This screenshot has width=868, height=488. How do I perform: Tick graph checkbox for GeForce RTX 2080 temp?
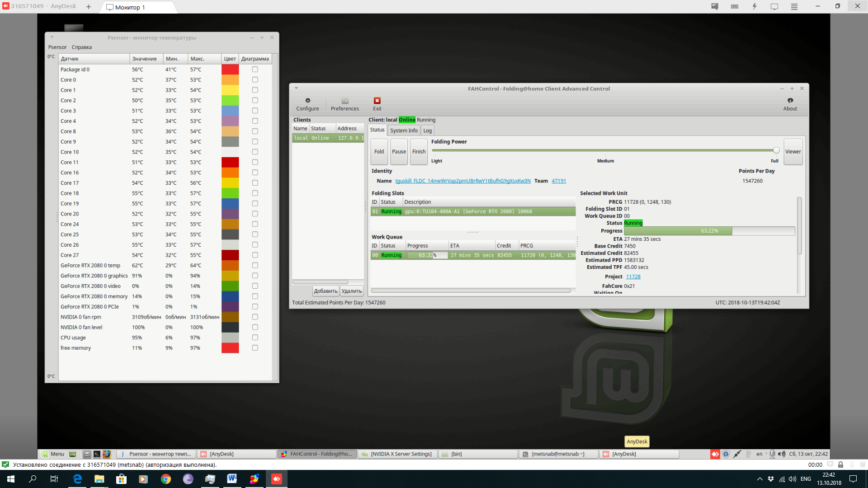coord(255,266)
